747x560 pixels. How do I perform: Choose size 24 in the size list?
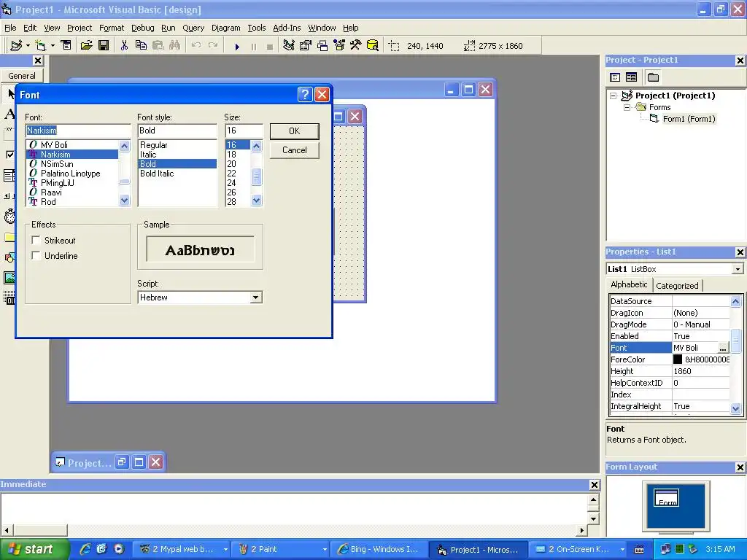coord(231,183)
